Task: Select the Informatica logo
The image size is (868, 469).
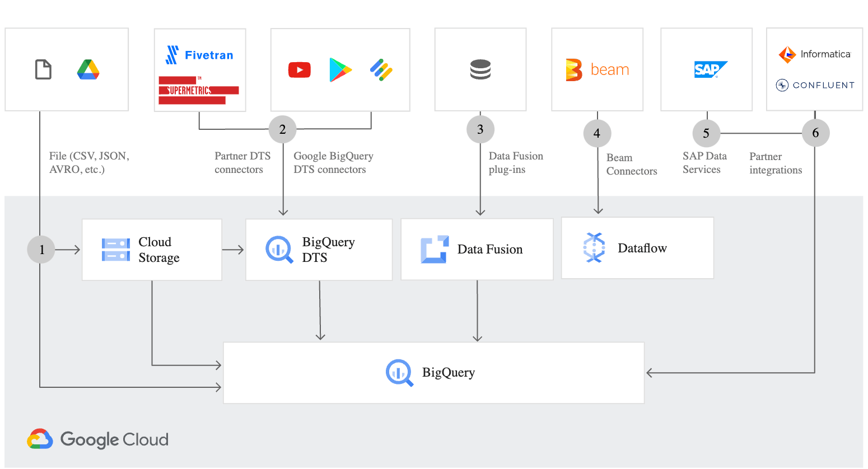Action: 815,54
